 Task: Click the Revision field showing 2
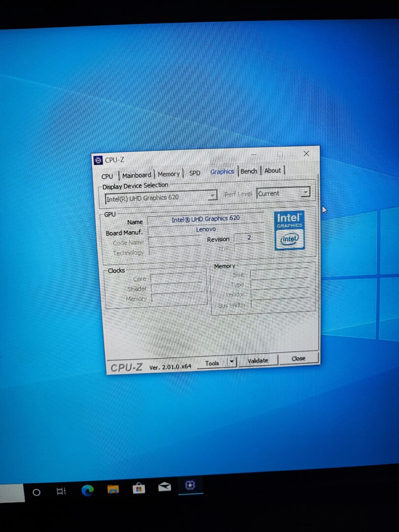pyautogui.click(x=249, y=238)
